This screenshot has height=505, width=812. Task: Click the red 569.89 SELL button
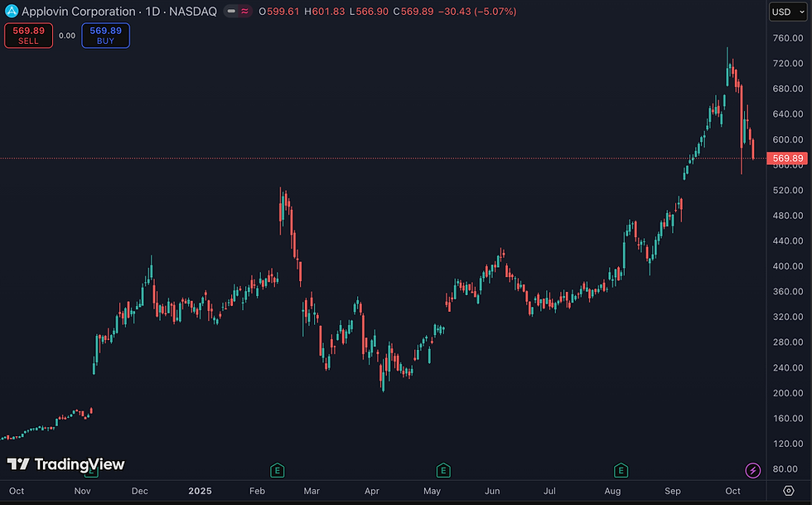pyautogui.click(x=28, y=36)
